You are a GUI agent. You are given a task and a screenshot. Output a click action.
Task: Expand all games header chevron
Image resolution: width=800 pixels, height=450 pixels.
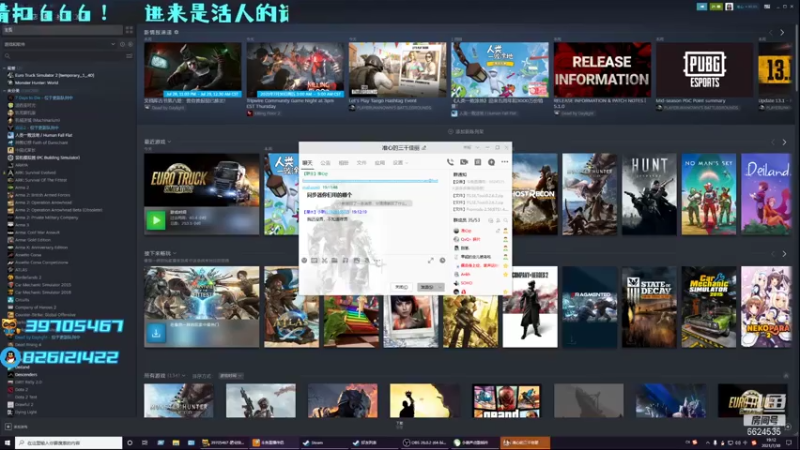pyautogui.click(x=183, y=376)
